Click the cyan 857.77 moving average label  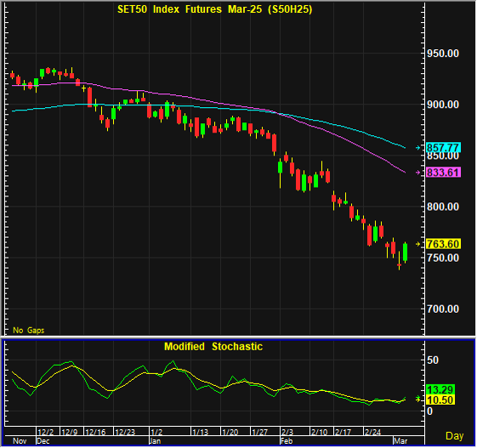443,148
